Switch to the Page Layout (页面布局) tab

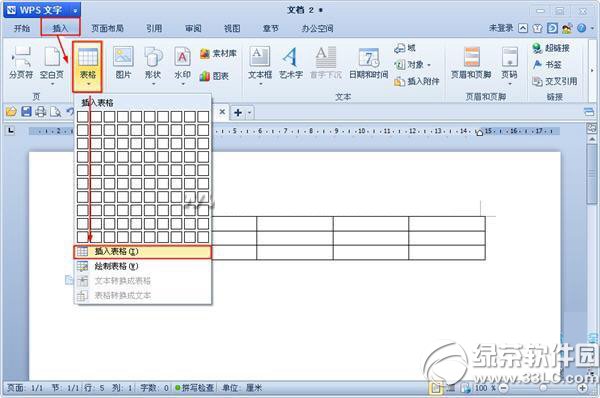[x=107, y=28]
